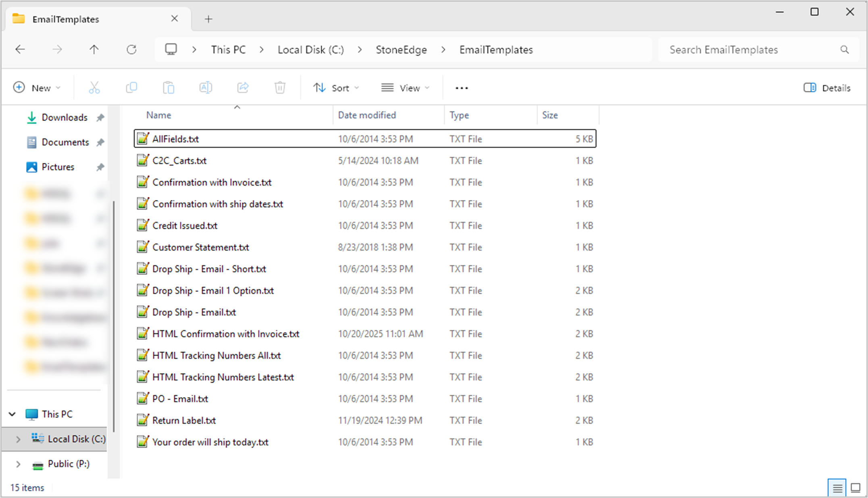Cut the selected file using the scissors icon
Image resolution: width=868 pixels, height=498 pixels.
point(94,88)
